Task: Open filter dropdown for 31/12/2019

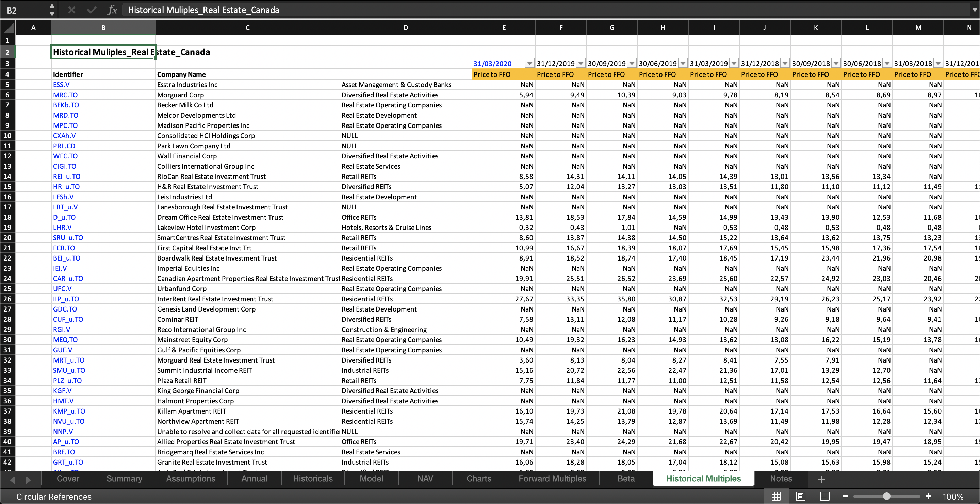Action: (581, 63)
